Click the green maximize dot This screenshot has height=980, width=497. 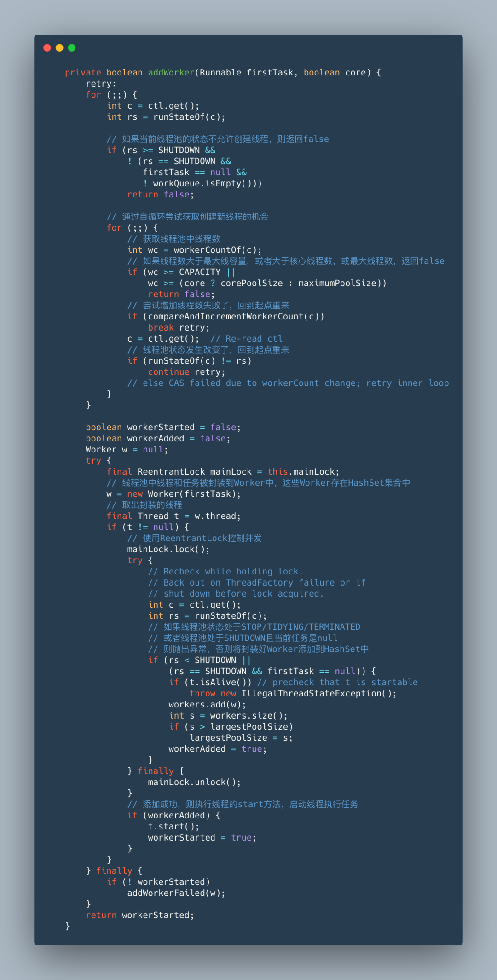pyautogui.click(x=72, y=48)
